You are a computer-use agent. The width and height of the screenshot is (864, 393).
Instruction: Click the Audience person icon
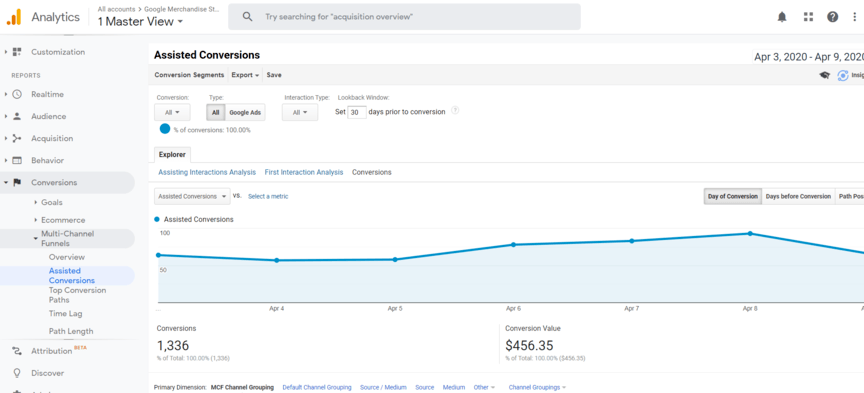coord(17,116)
